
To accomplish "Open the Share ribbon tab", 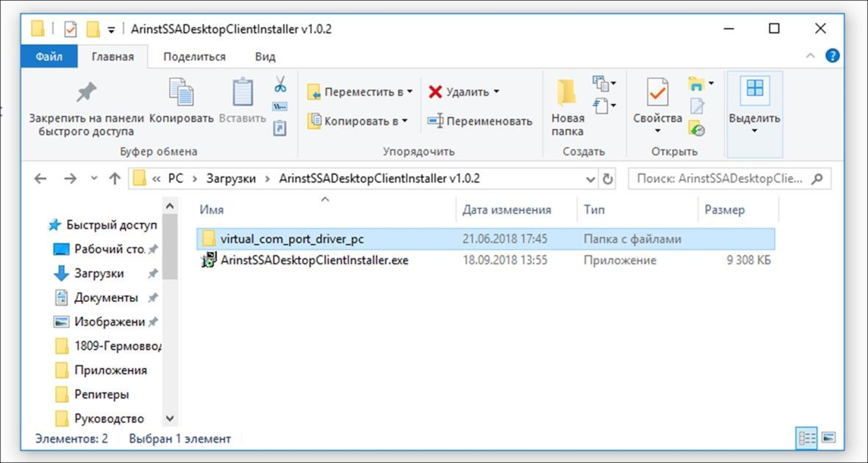I will tap(194, 57).
